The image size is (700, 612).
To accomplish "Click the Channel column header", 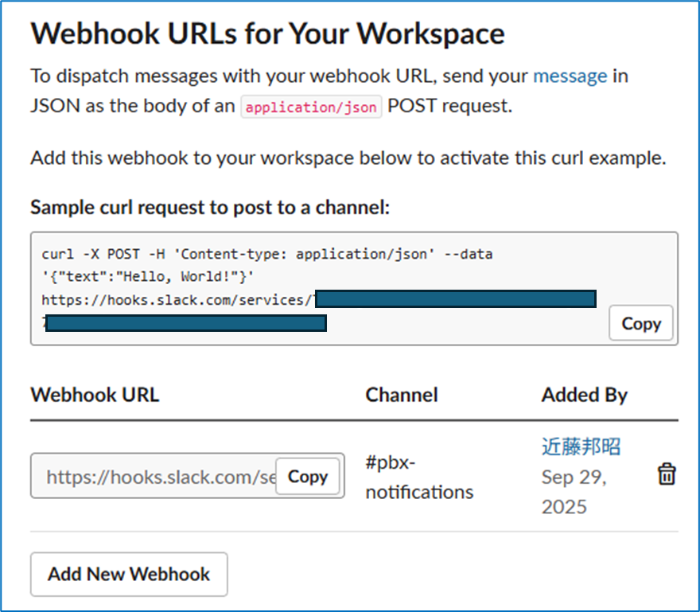I will [401, 395].
